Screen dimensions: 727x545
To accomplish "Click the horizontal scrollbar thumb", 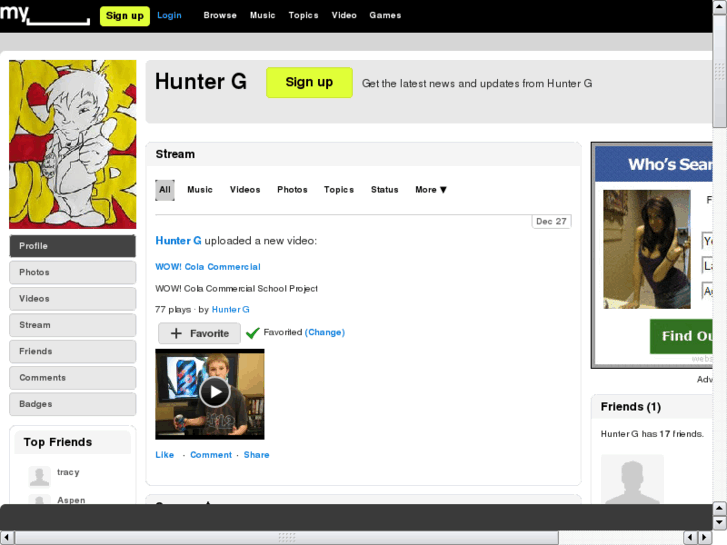I will click(287, 538).
